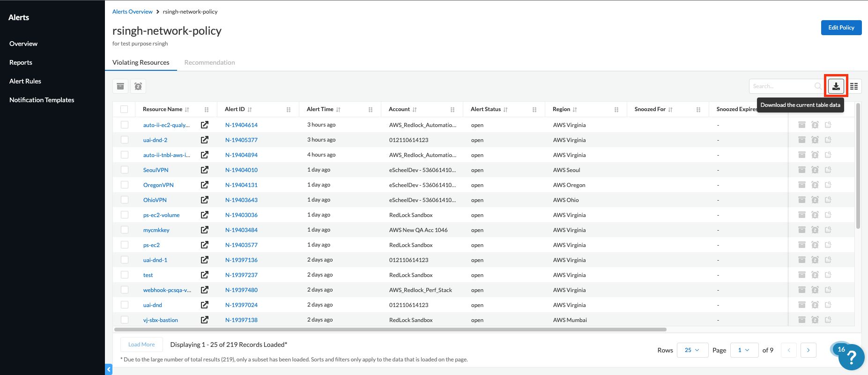
Task: Select the ps-ec2-volume row checkbox
Action: pos(125,215)
